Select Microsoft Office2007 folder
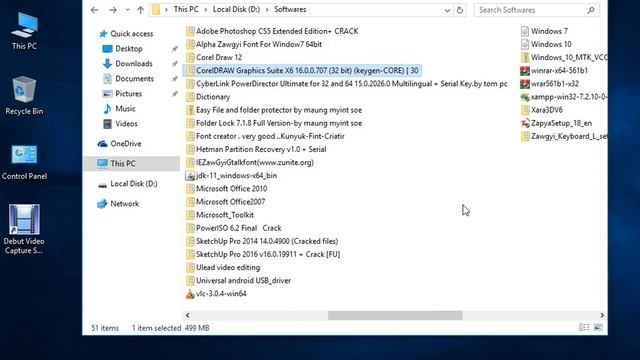The height and width of the screenshot is (360, 640). [x=226, y=202]
